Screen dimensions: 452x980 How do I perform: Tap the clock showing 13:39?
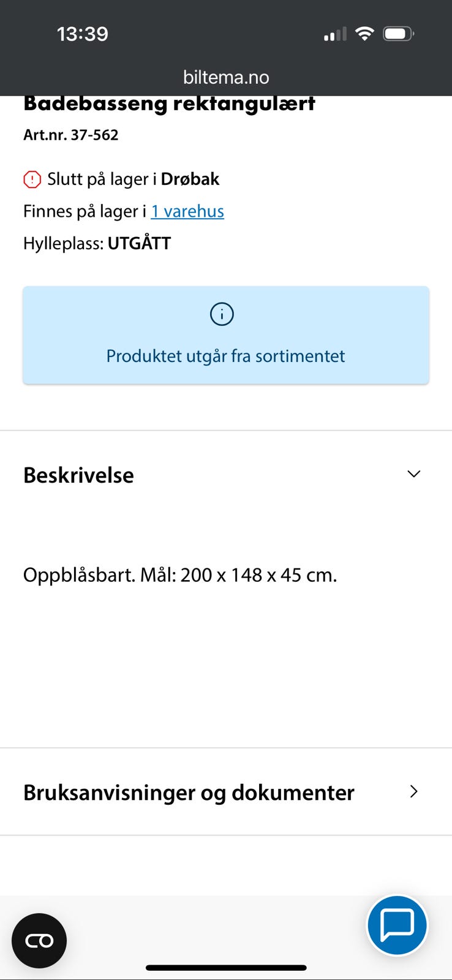[x=83, y=34]
